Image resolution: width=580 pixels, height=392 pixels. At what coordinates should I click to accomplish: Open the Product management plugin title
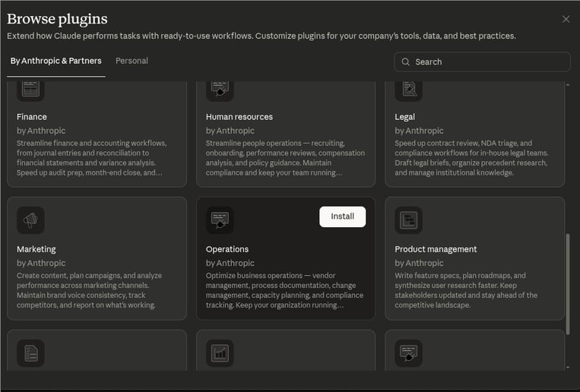(436, 249)
